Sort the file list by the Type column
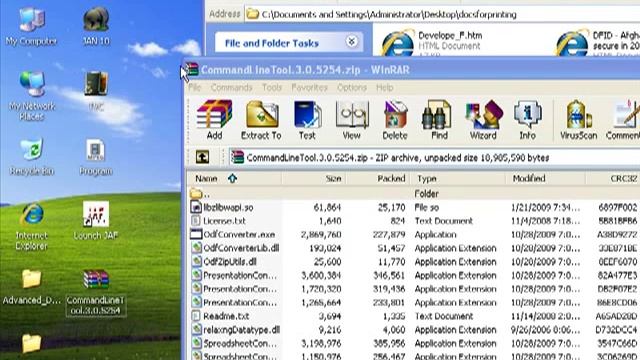The height and width of the screenshot is (360, 640). 458,178
